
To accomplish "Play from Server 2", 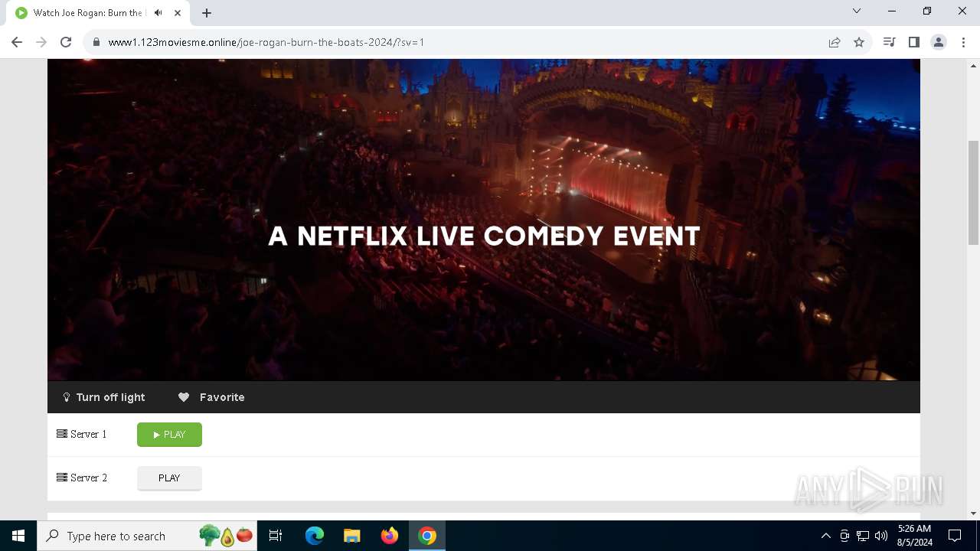I will coord(169,478).
